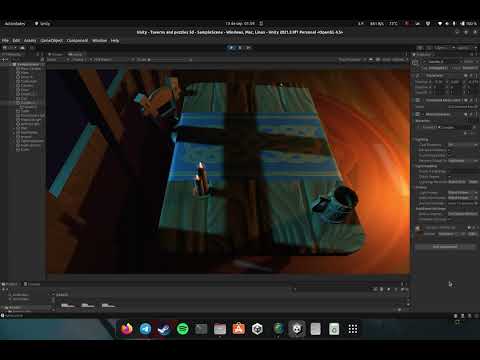Open Unity Hub from the dock
Viewport: 480px width, 360px height.
(257, 329)
